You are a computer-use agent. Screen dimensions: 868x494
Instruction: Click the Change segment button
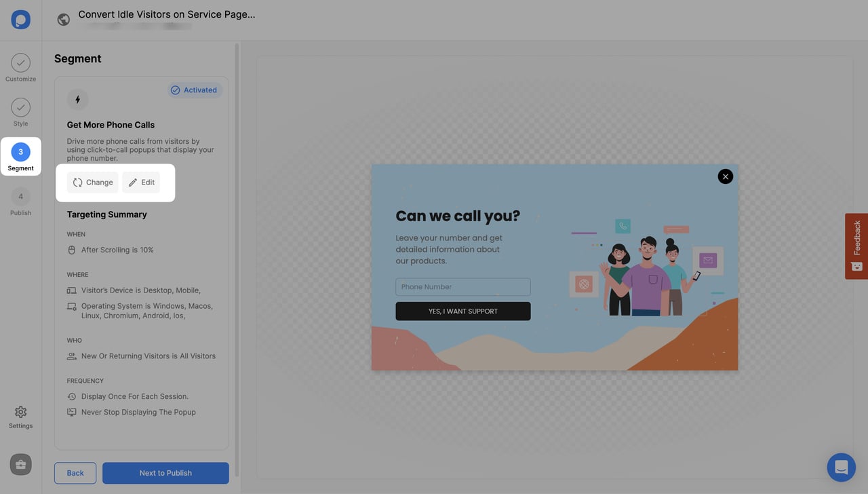92,182
